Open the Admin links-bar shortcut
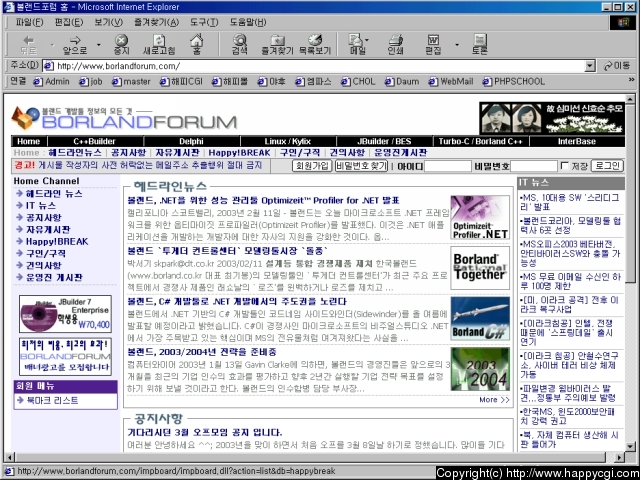This screenshot has width=640, height=480. [51, 82]
